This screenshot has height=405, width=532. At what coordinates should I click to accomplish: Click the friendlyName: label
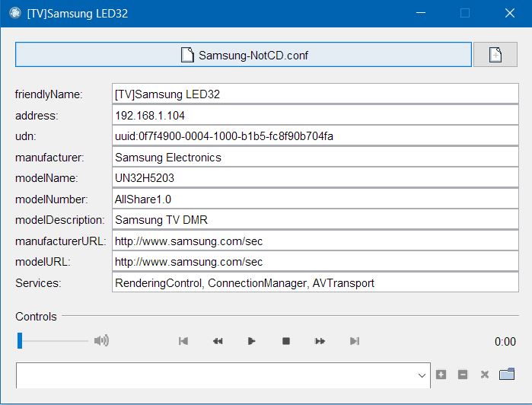49,94
